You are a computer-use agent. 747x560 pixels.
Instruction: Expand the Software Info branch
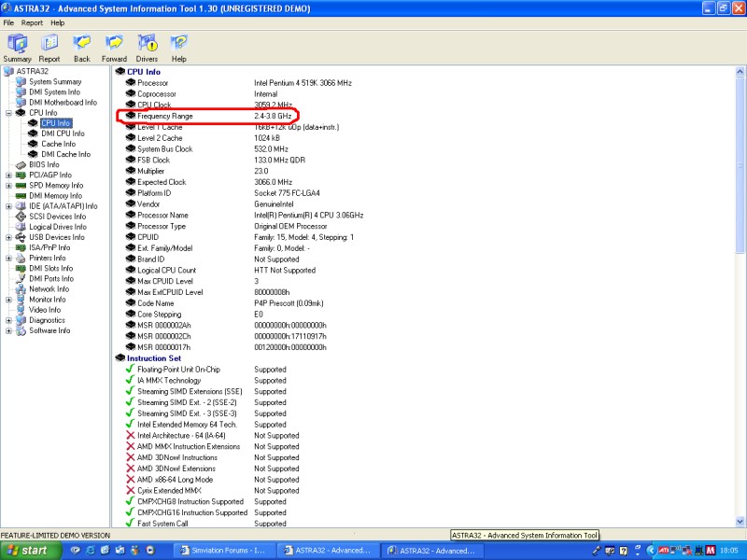tap(8, 331)
